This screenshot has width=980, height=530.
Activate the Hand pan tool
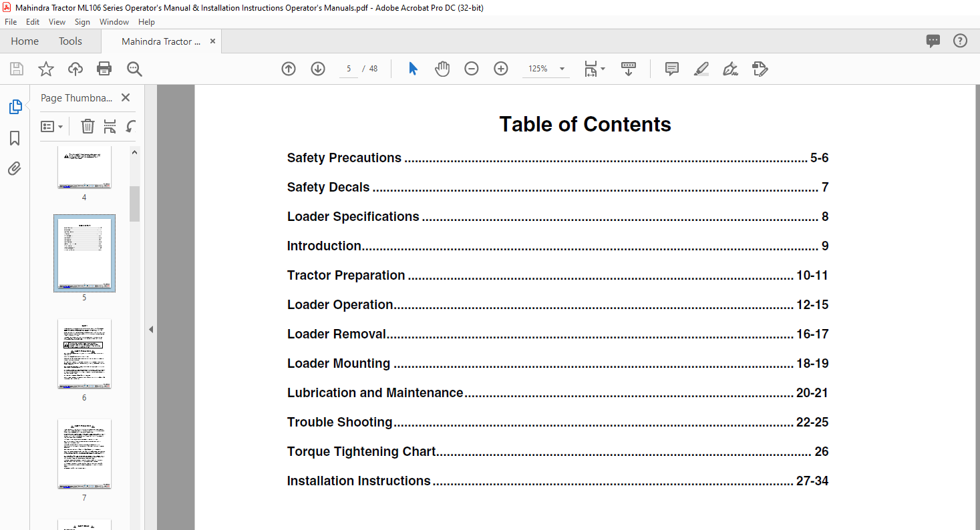[x=442, y=69]
